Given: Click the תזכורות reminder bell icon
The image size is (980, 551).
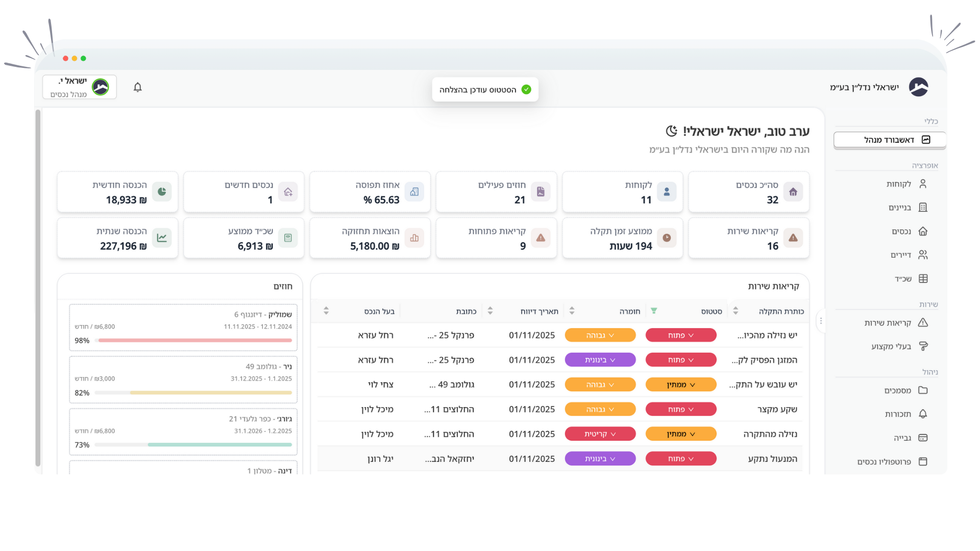Looking at the screenshot, I should click(x=923, y=414).
